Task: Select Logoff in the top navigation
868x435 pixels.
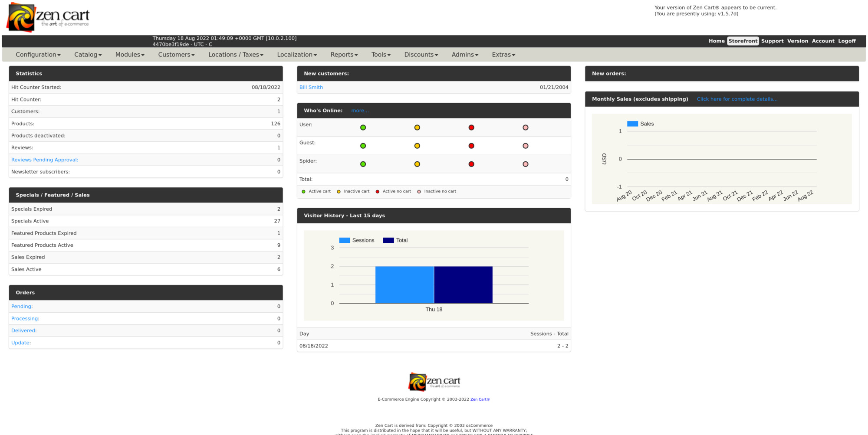Action: (x=847, y=41)
